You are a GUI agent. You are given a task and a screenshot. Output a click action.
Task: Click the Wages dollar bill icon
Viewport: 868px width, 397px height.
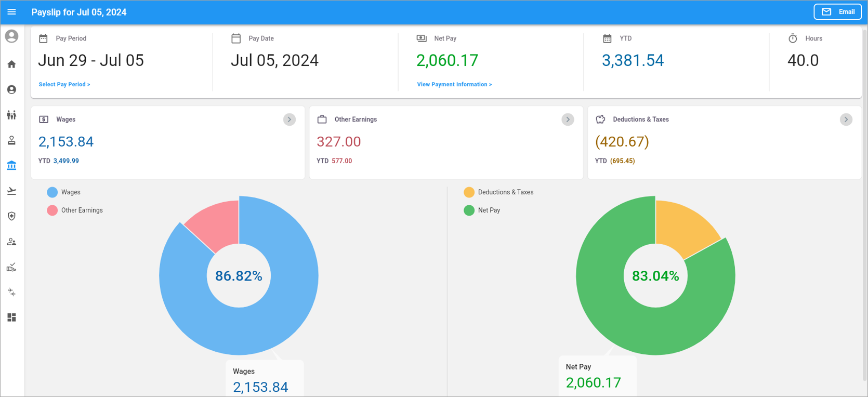point(44,120)
